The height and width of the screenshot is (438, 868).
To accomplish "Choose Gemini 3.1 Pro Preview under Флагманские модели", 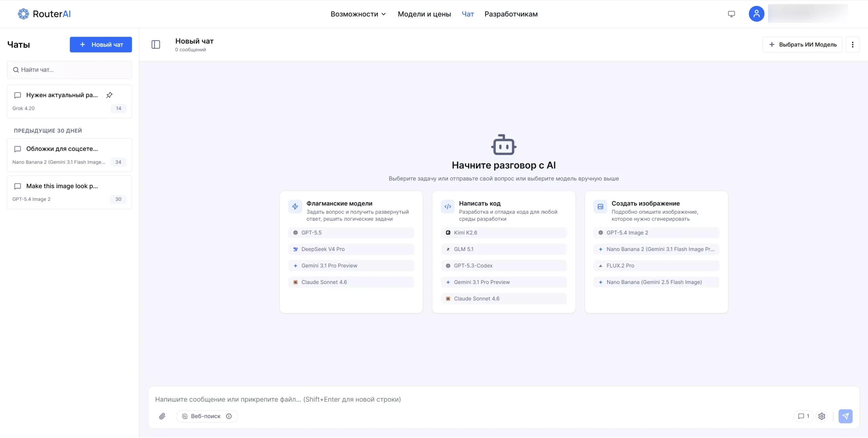I will click(x=351, y=266).
